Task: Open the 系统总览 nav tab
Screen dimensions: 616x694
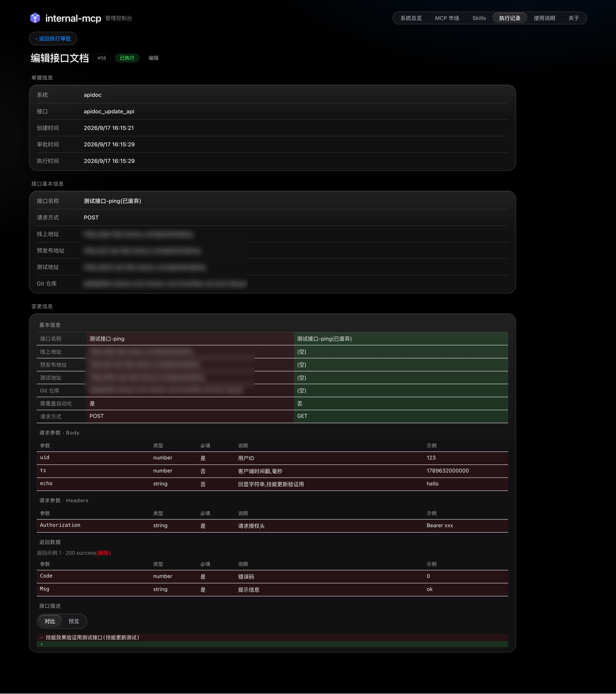Action: (411, 18)
